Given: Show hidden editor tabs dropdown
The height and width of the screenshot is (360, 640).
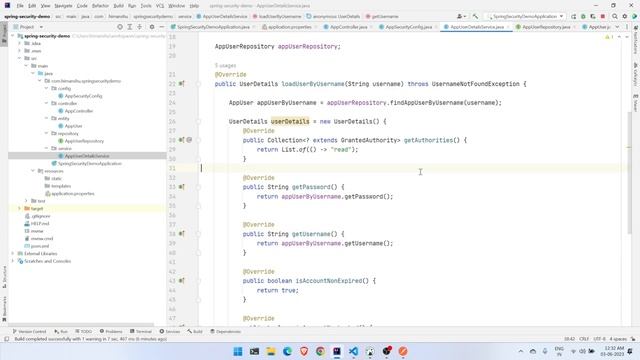Looking at the screenshot, I should tap(617, 27).
